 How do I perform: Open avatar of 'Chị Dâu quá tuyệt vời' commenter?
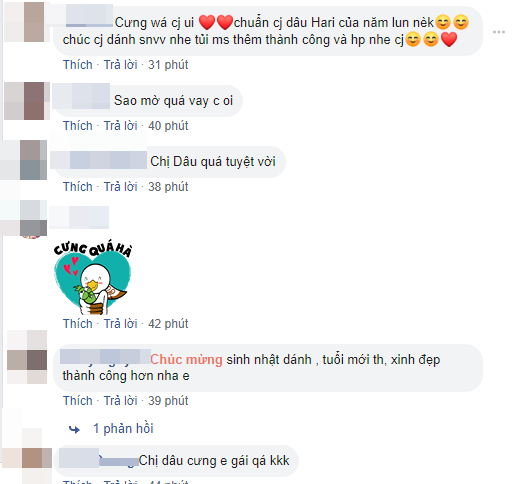(23, 160)
